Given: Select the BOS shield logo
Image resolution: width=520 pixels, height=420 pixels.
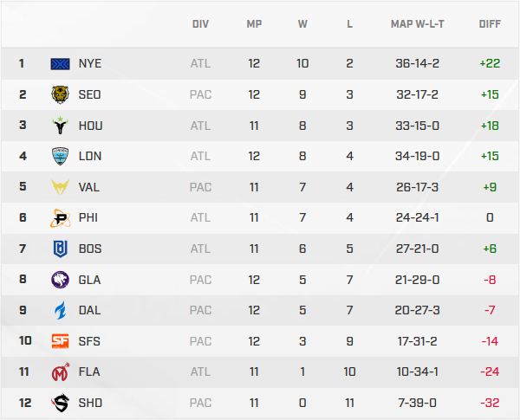Looking at the screenshot, I should click(61, 249).
